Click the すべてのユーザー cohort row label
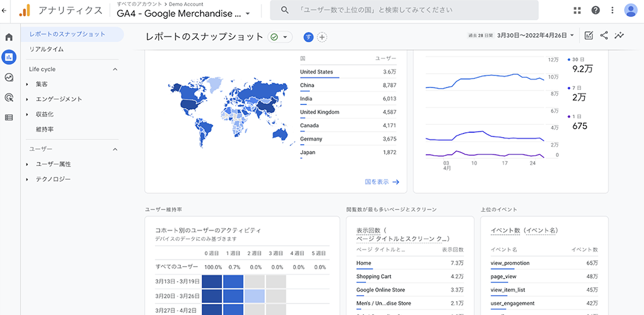 click(x=177, y=267)
